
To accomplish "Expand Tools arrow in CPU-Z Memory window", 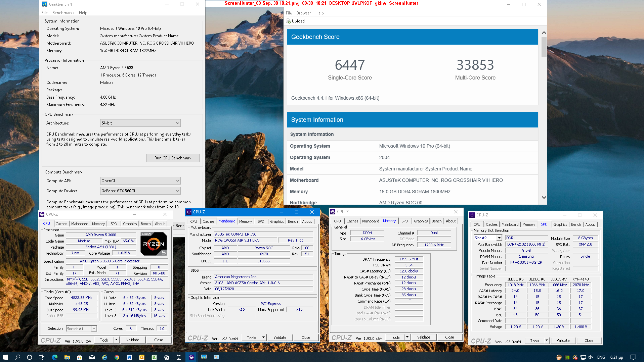I will (407, 337).
